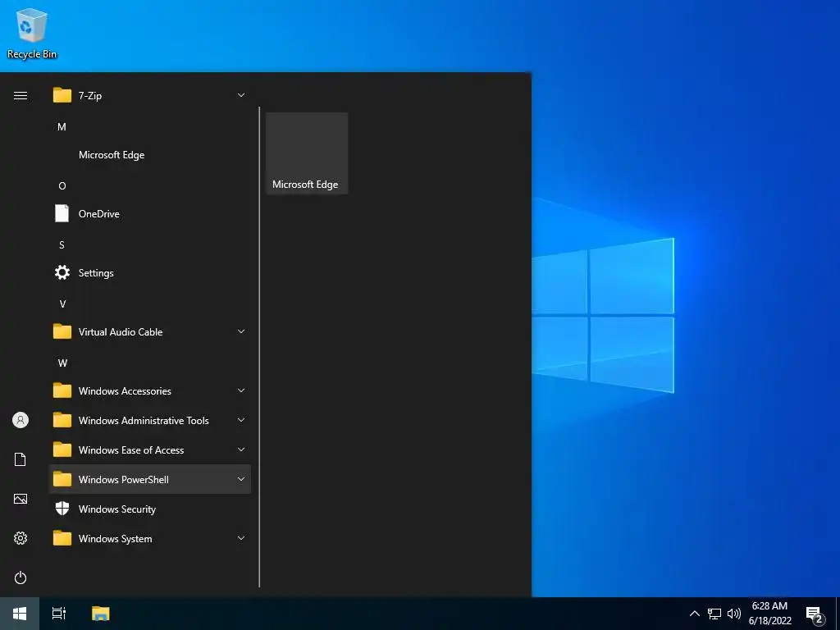Screen dimensions: 840x630
Task: Click the OneDrive file icon
Action: click(x=62, y=214)
